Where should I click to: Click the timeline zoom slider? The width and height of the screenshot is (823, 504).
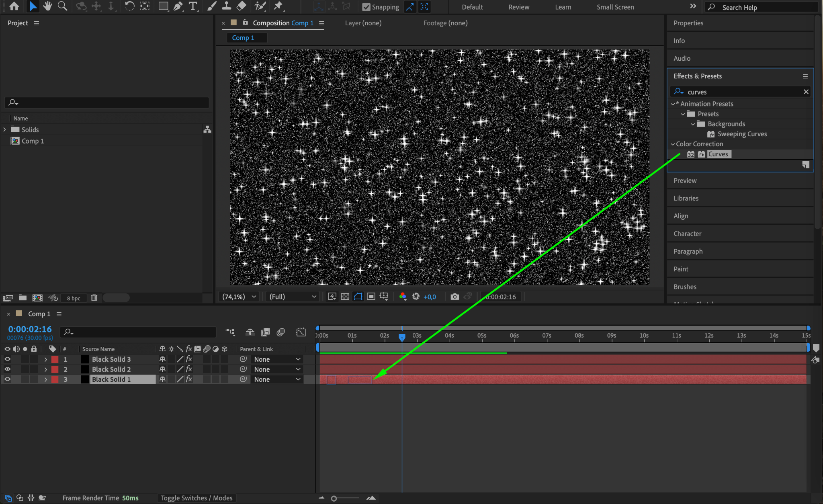tap(334, 498)
